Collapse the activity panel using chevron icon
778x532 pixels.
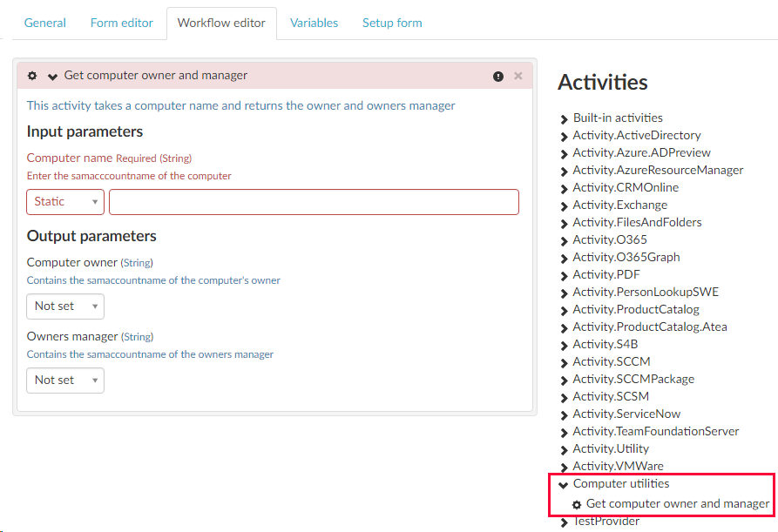click(52, 77)
